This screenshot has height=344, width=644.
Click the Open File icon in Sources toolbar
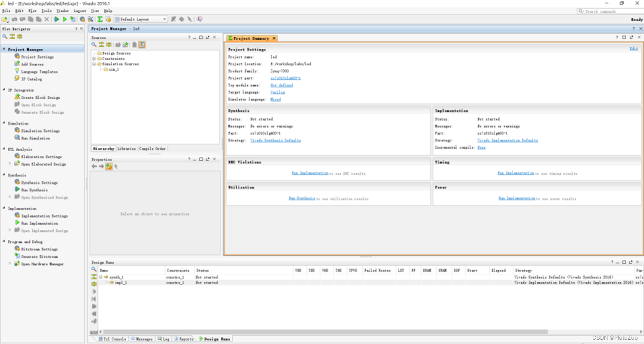pos(118,45)
